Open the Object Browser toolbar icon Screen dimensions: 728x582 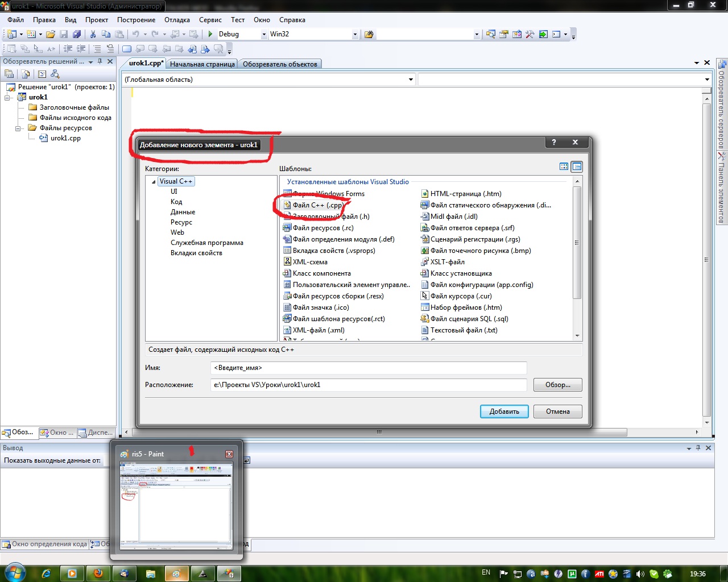pos(517,34)
